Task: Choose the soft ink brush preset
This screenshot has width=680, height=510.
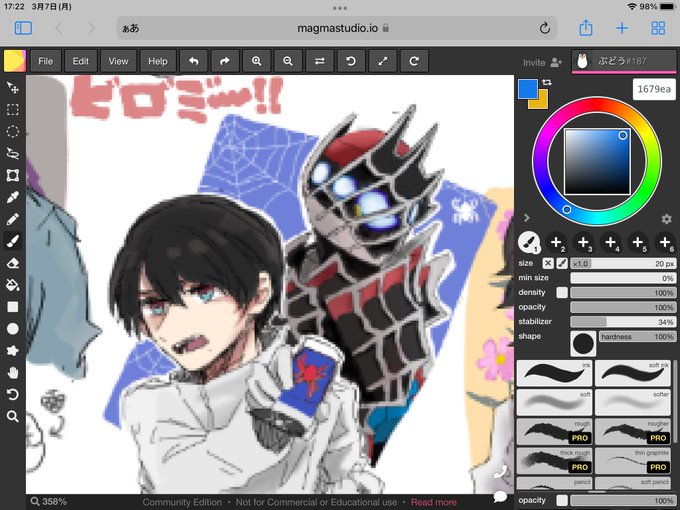Action: (x=633, y=373)
